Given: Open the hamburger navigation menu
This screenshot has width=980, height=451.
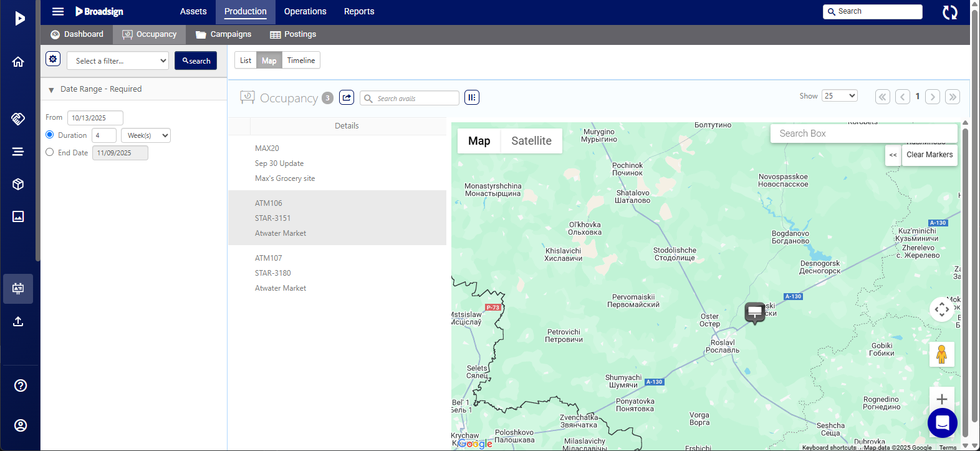Looking at the screenshot, I should [x=58, y=11].
